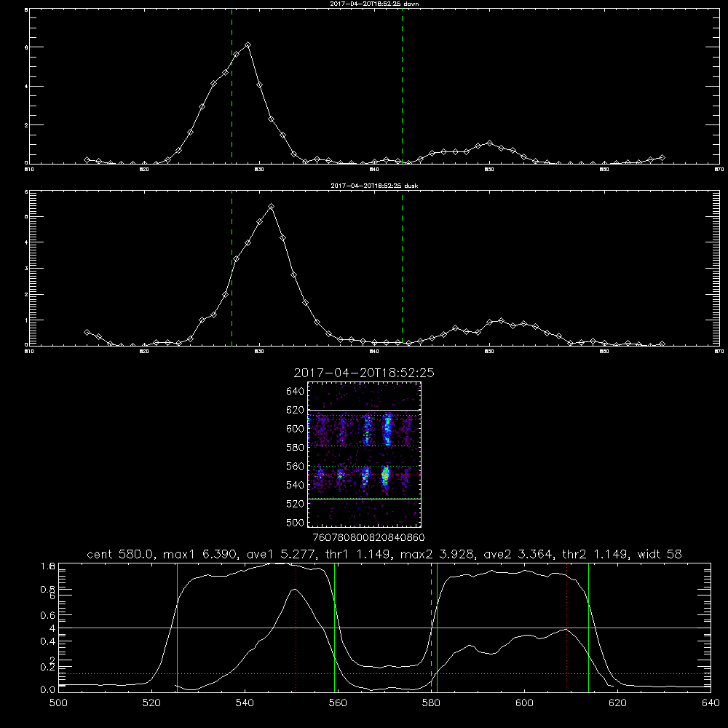The image size is (728, 728).
Task: Click the "max1 6.390" value
Action: (x=199, y=554)
